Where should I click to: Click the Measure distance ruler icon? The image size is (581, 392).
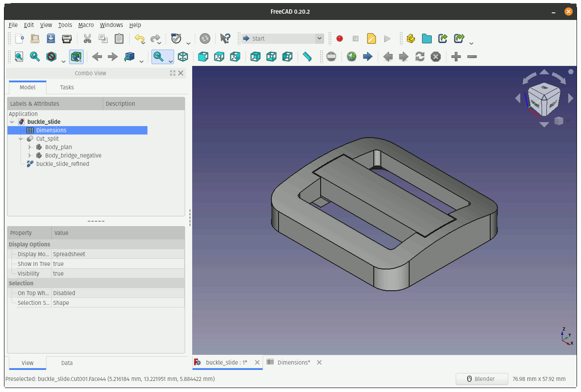(x=307, y=57)
